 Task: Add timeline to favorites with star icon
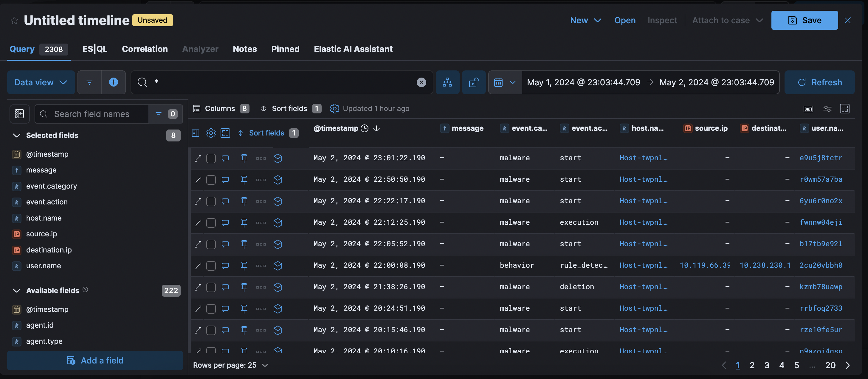click(14, 21)
